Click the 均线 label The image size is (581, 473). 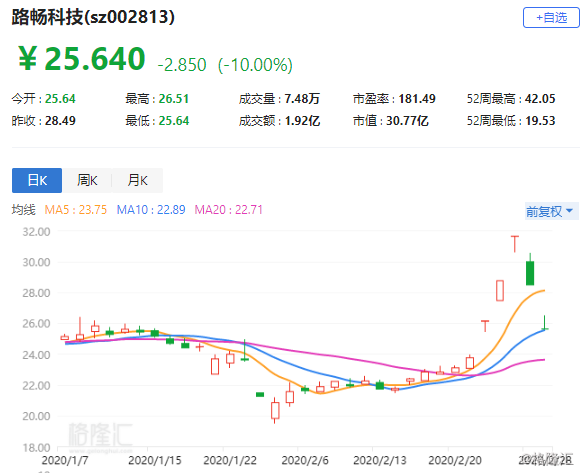pos(23,210)
